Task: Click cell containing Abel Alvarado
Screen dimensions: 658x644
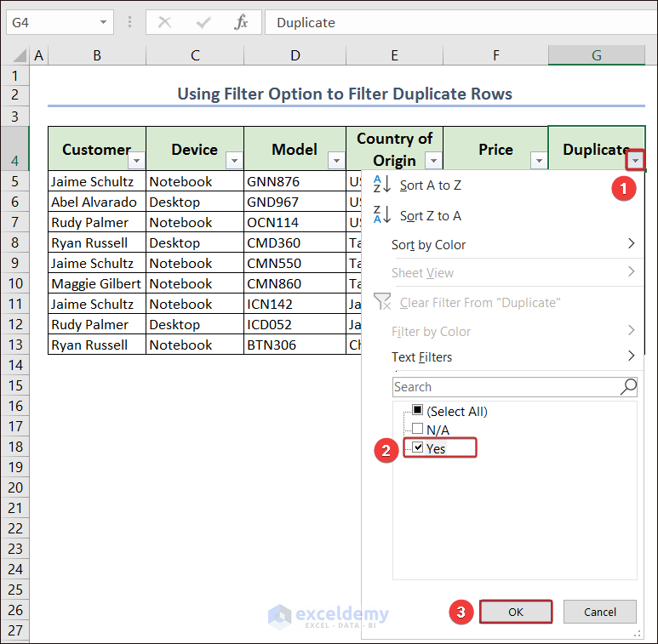Action: pyautogui.click(x=97, y=202)
